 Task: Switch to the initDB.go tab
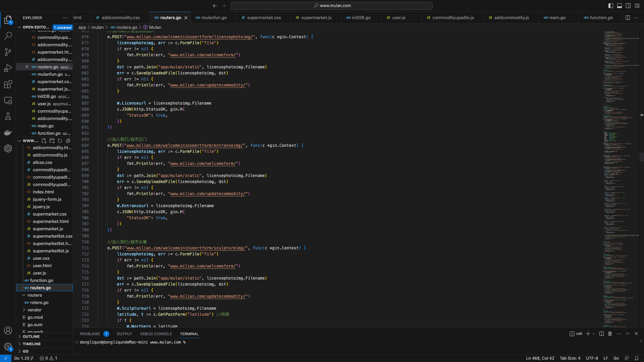[x=361, y=17]
